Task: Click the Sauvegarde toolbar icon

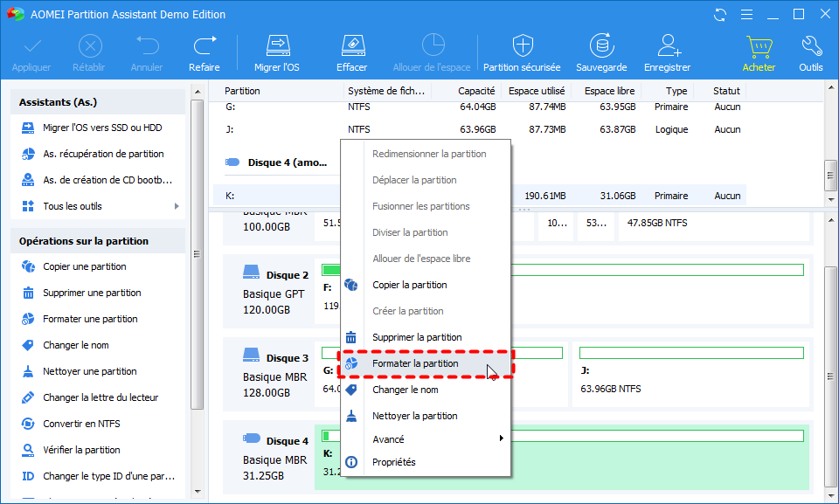Action: click(x=600, y=45)
